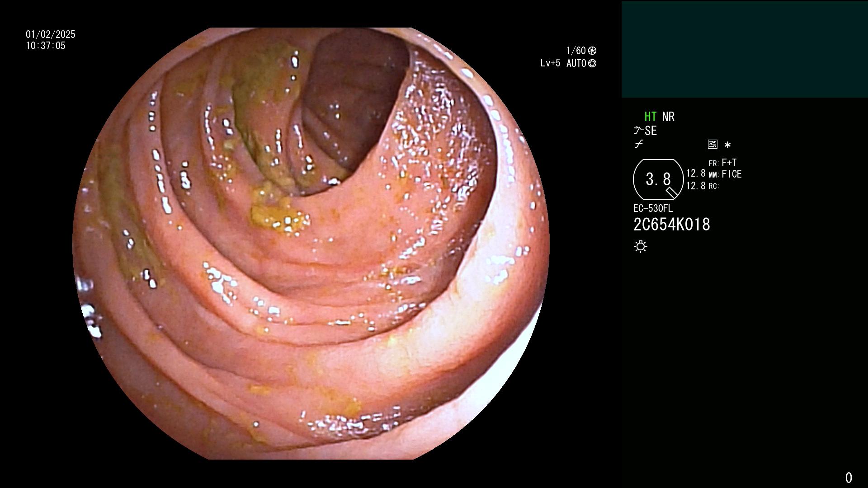Click the MM: FICE setting
The width and height of the screenshot is (868, 488).
[x=725, y=174]
